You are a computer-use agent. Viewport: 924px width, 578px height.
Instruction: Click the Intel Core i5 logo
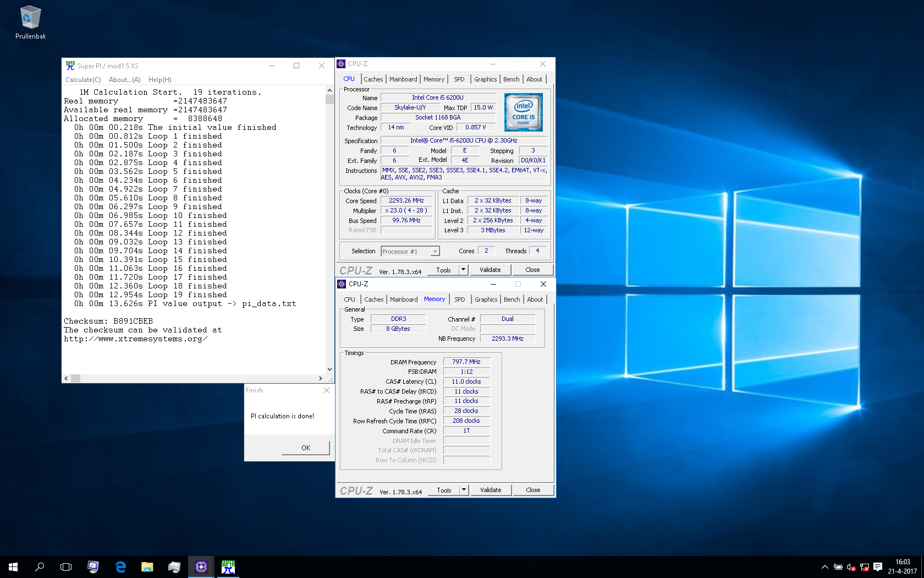point(524,112)
